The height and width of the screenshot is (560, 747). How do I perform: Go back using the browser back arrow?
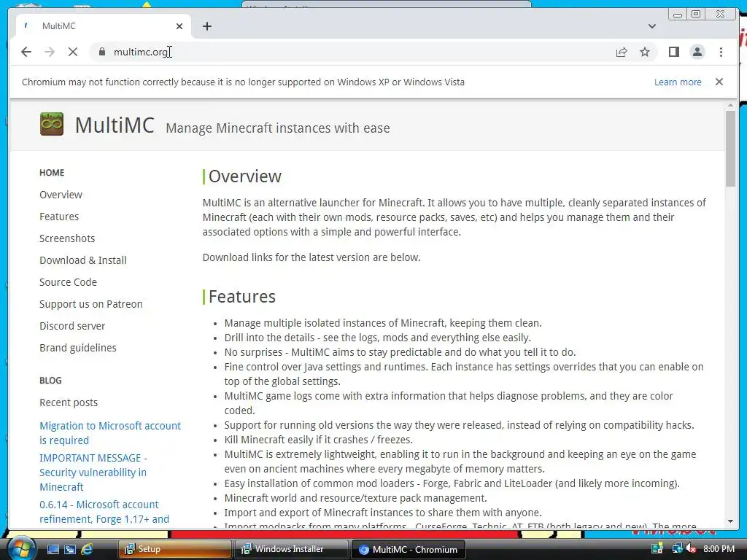tap(26, 52)
